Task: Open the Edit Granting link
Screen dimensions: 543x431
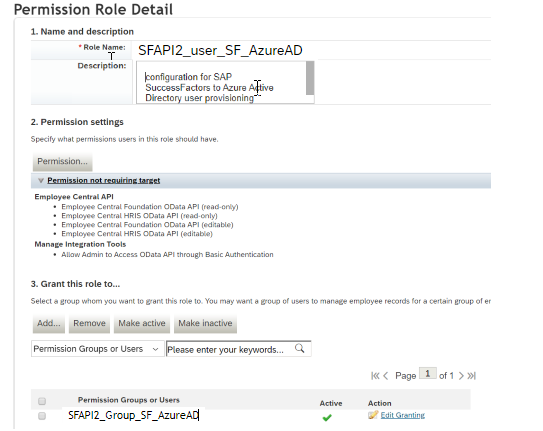Action: (402, 415)
